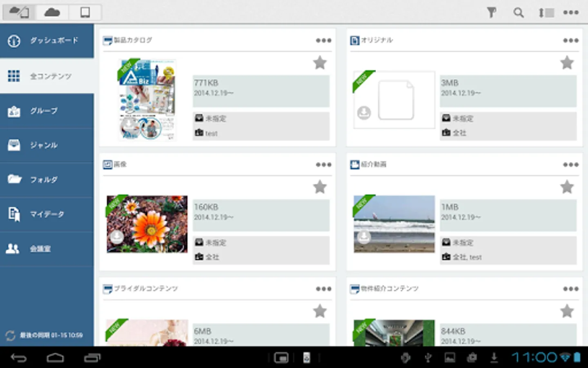
Task: Click the オリジナル title document icon
Action: coord(354,40)
